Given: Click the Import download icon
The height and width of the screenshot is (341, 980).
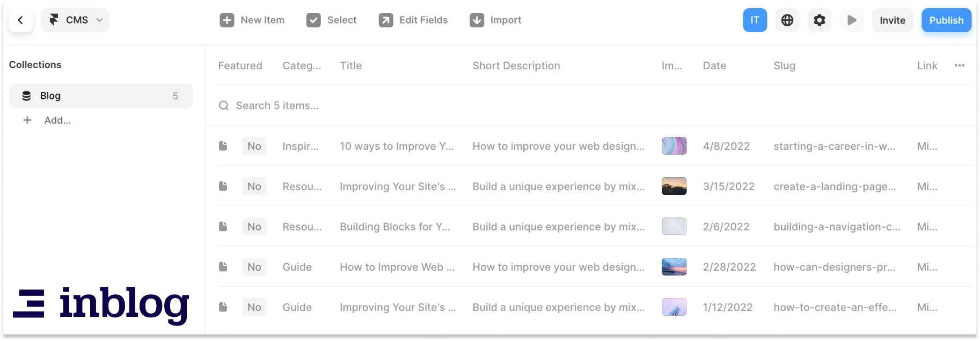Looking at the screenshot, I should click(477, 20).
